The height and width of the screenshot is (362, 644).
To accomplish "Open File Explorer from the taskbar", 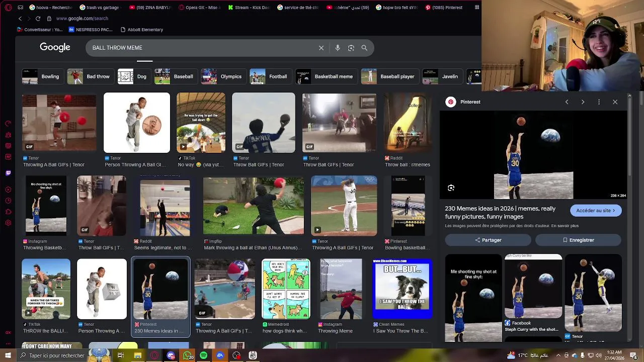I will (137, 355).
